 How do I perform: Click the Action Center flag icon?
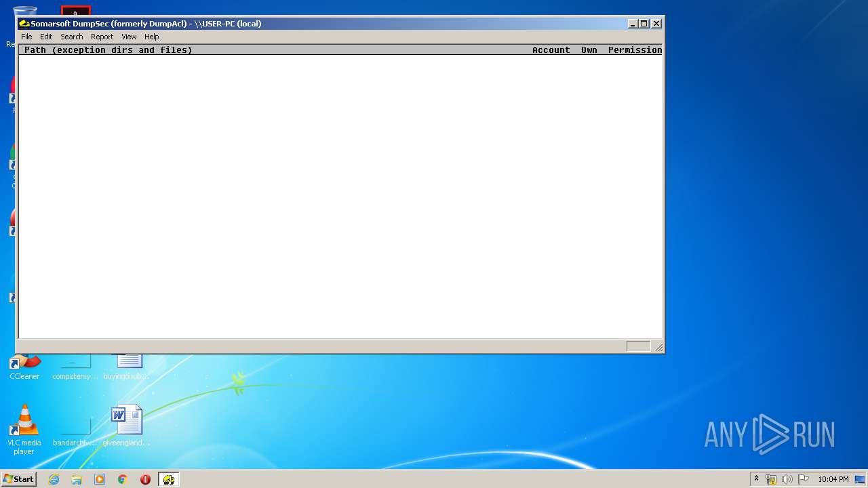pos(804,479)
